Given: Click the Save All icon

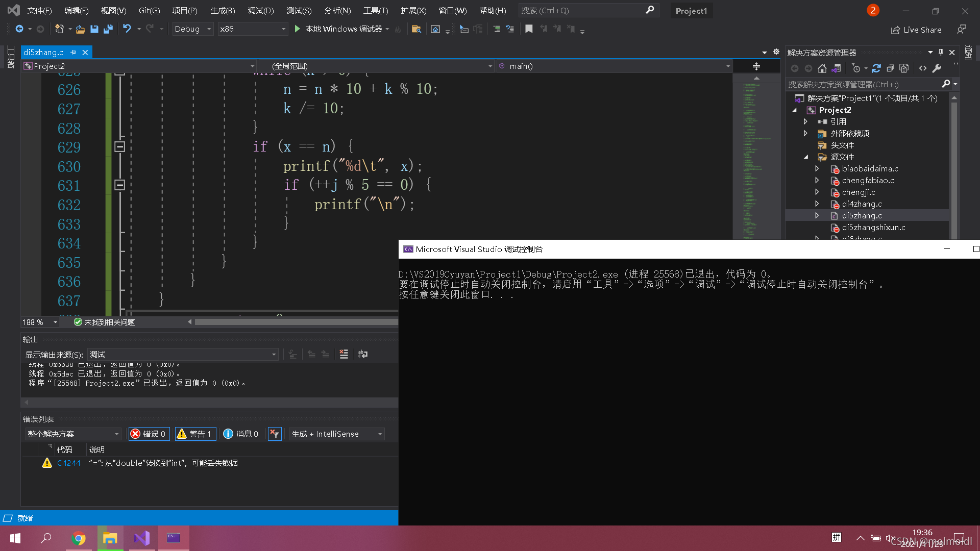Looking at the screenshot, I should tap(108, 29).
